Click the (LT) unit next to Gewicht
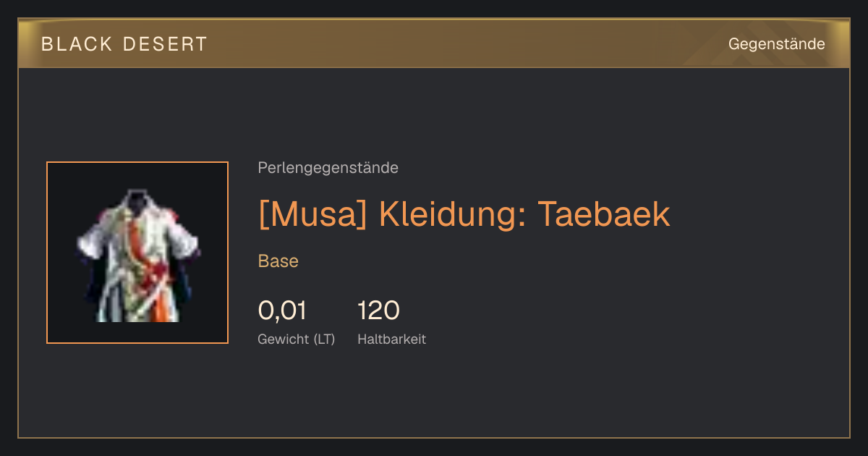The image size is (868, 456). (x=324, y=339)
